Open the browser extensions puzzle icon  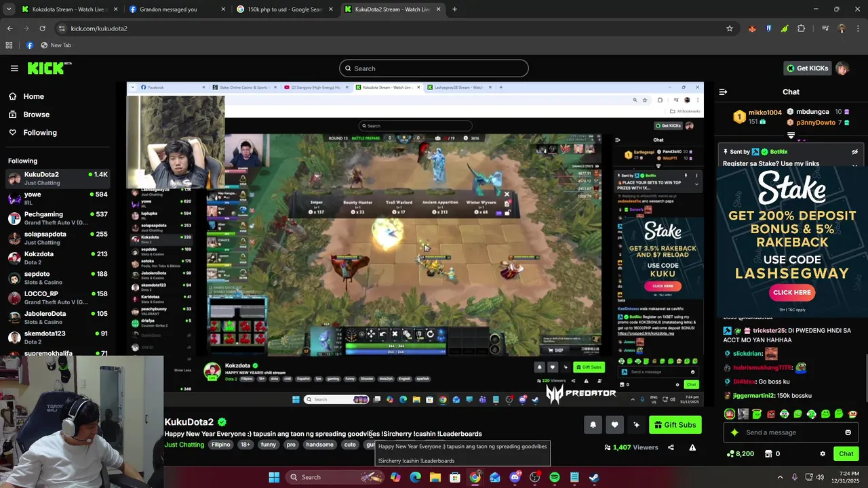(802, 28)
